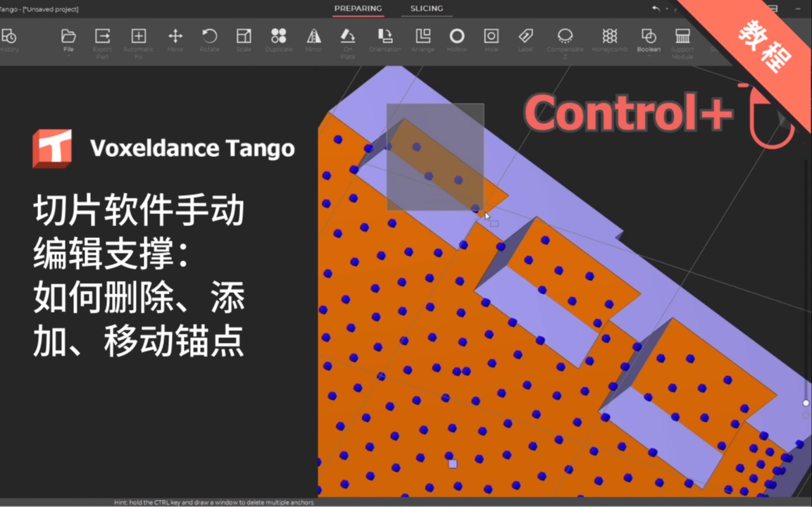The width and height of the screenshot is (812, 507).
Task: Expand the undo history dropdown caret
Action: [667, 8]
